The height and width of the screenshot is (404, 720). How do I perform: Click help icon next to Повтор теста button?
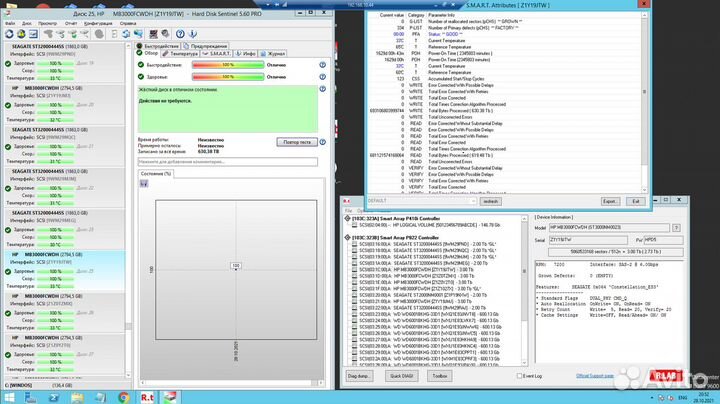point(321,142)
